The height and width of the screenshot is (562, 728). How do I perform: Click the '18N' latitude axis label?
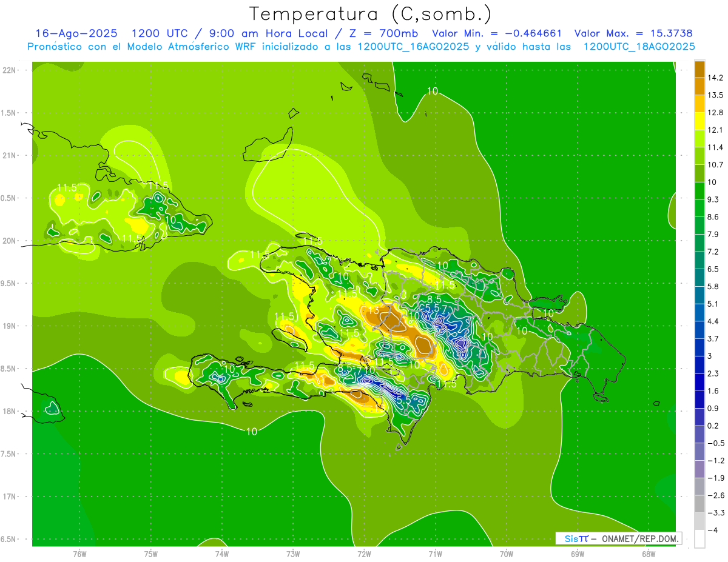pos(8,411)
